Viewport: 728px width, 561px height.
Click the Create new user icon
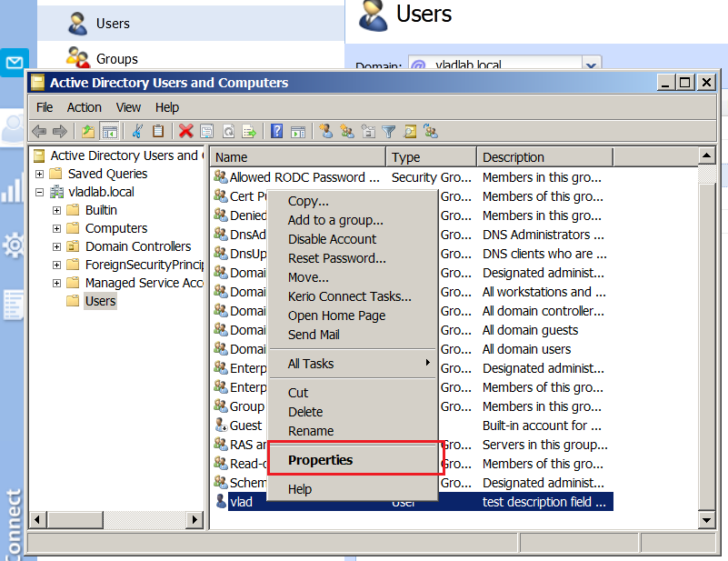coord(326,132)
